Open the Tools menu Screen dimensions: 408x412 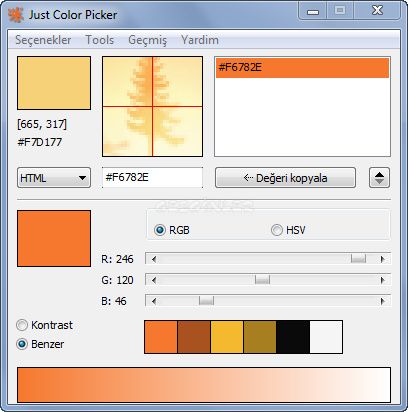point(100,40)
